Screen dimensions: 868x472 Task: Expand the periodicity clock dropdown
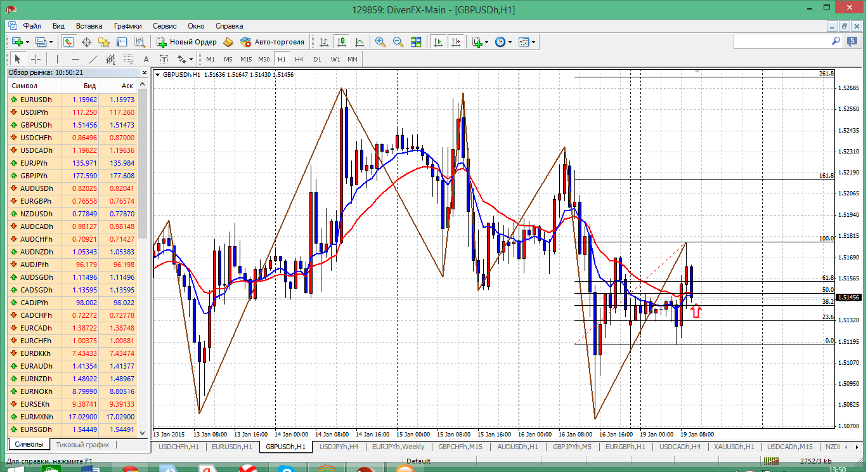(x=502, y=42)
